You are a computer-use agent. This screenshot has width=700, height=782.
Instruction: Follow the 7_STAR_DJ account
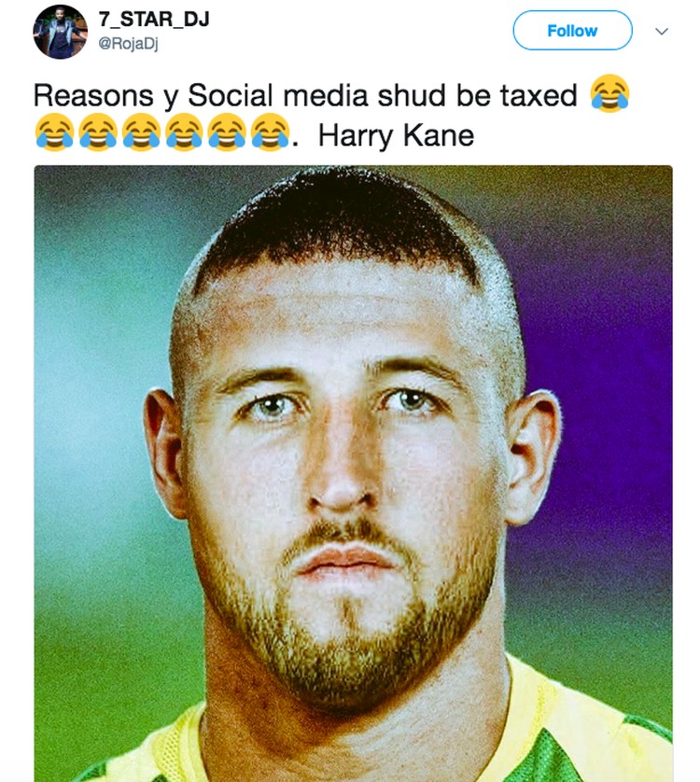click(x=572, y=31)
